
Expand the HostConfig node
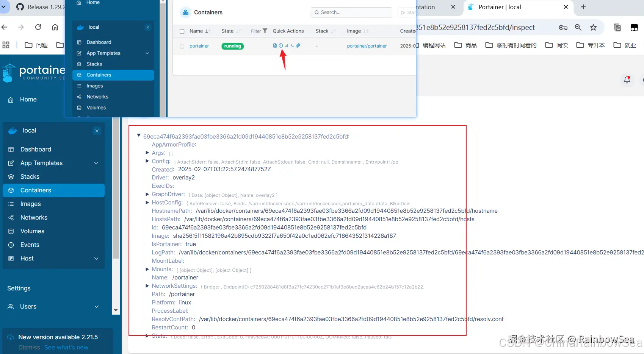click(x=147, y=203)
